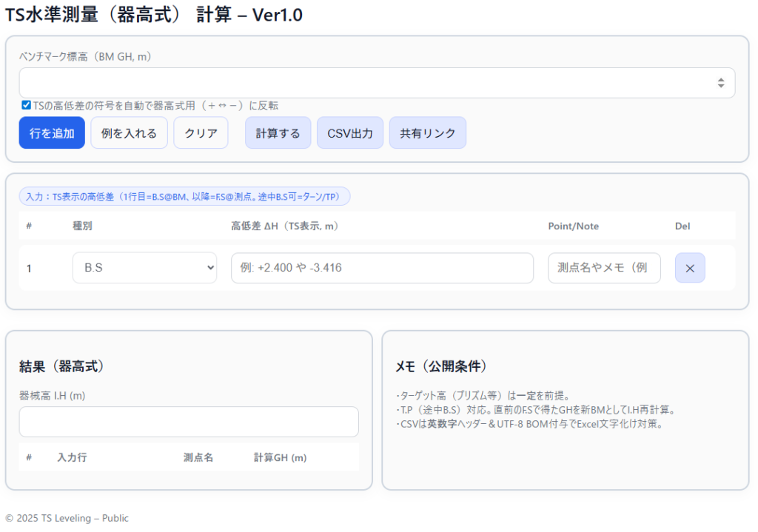This screenshot has height=532, width=758.
Task: Click the × delete icon in row 1
Action: click(690, 268)
